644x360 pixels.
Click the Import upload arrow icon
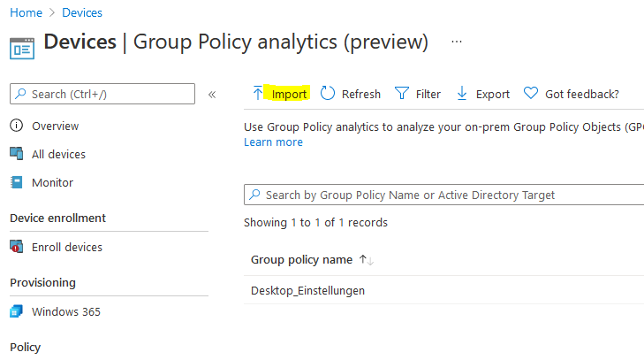pos(258,94)
